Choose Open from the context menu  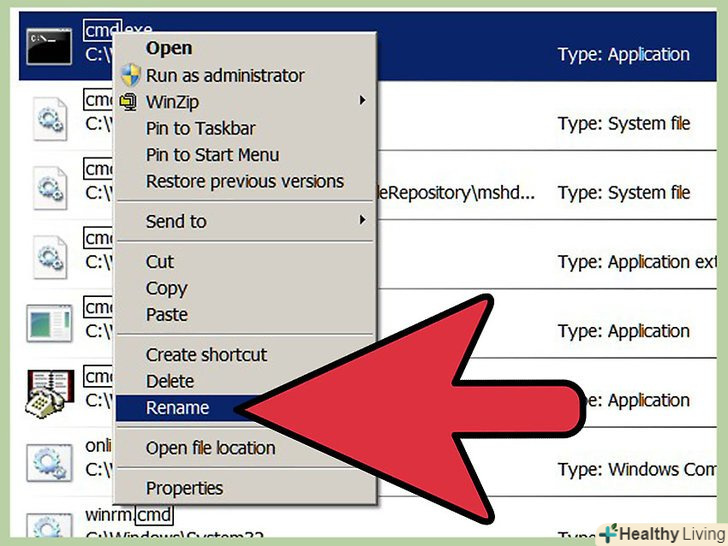(245, 48)
